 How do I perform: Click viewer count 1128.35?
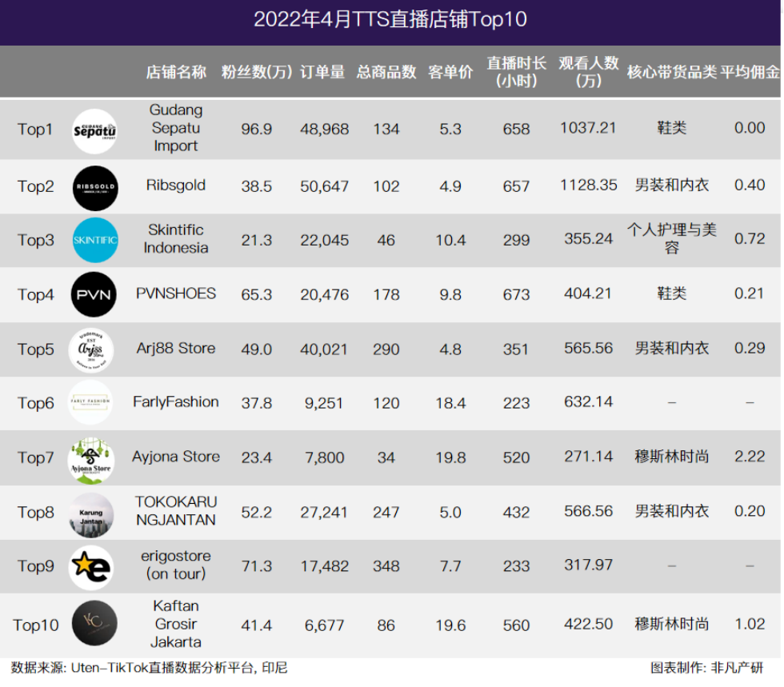pos(589,185)
